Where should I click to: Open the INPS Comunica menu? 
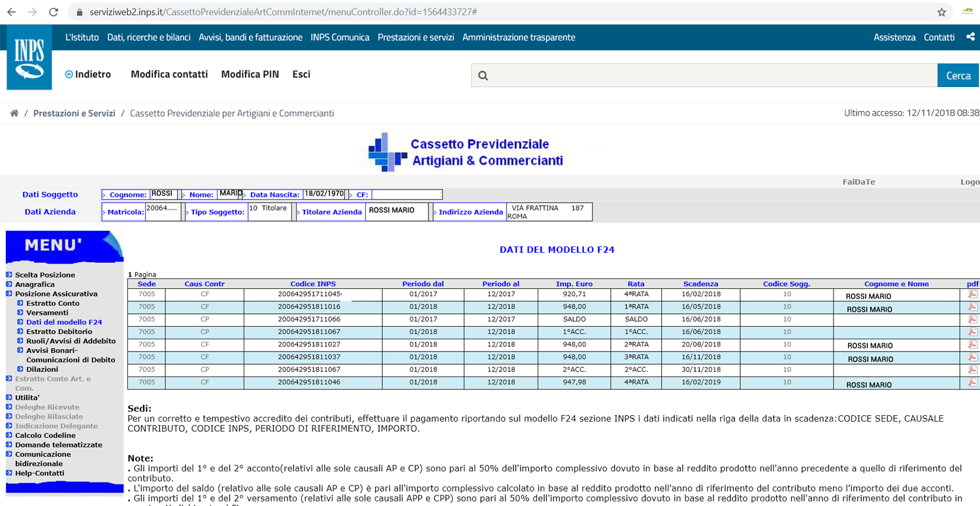[x=340, y=37]
